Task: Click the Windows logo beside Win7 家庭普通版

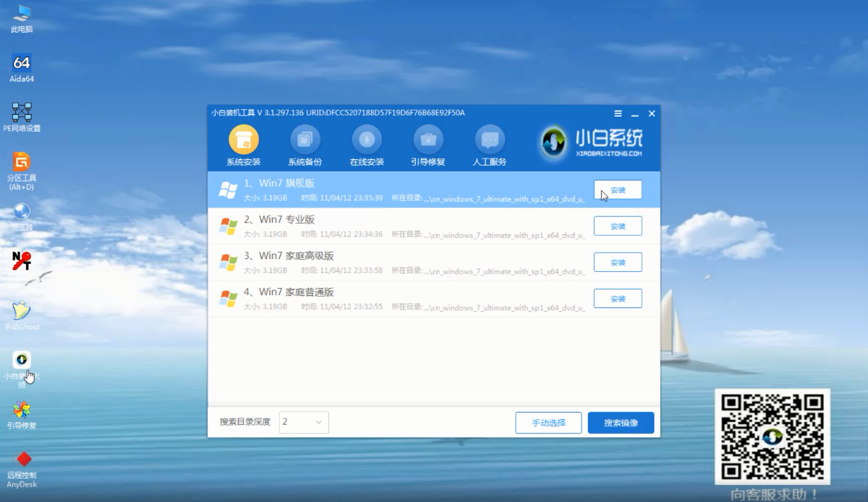Action: pos(228,298)
